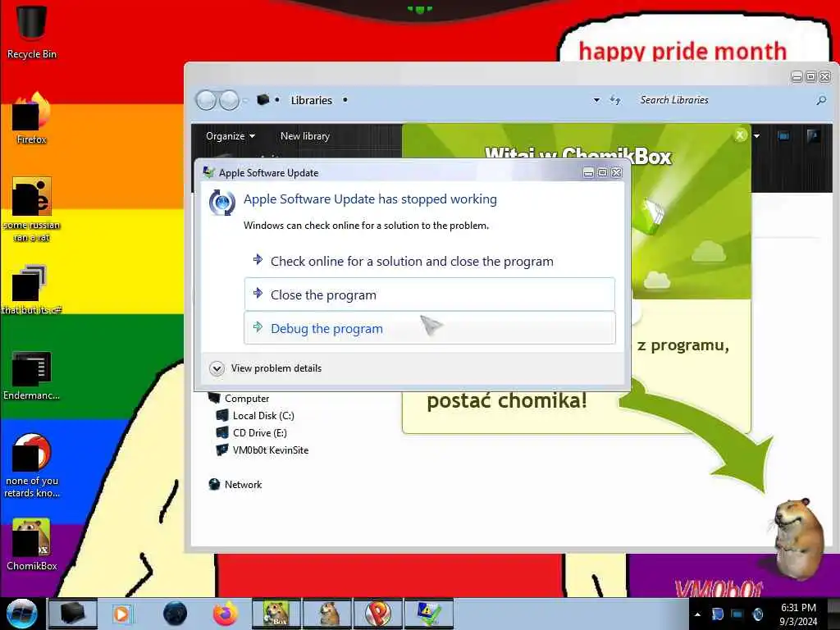Click the help icon in Libraries toolbar

click(x=813, y=136)
